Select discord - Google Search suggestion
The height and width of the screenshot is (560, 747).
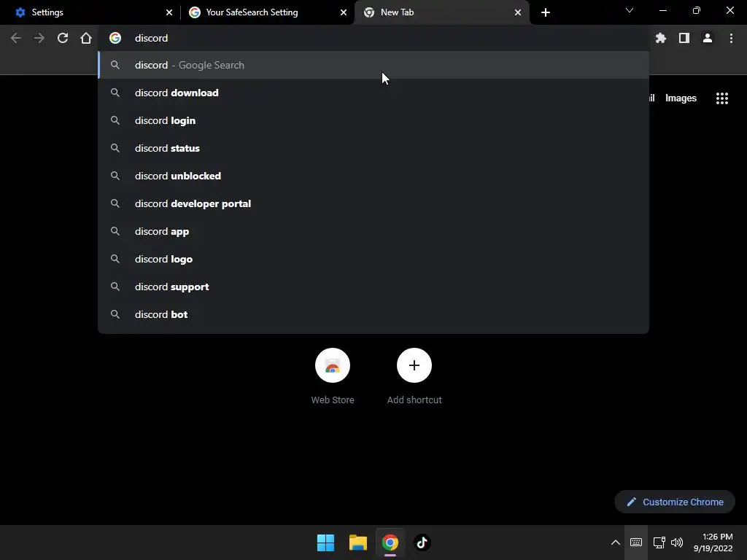373,65
